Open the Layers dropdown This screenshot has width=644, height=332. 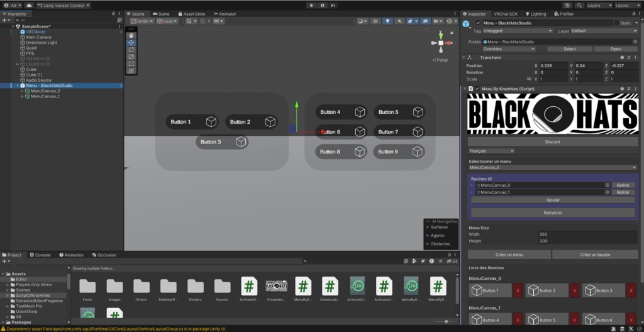(x=599, y=5)
